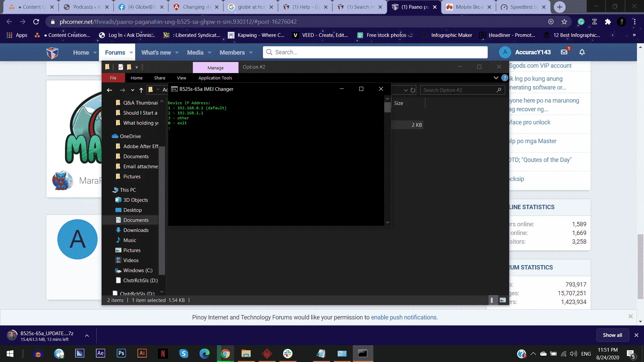Click Show all downloads button

click(612, 335)
